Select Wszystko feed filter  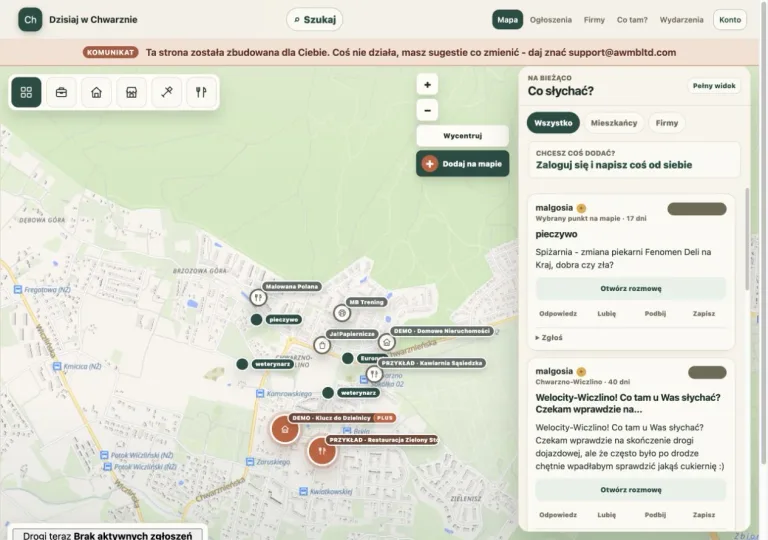tap(553, 123)
